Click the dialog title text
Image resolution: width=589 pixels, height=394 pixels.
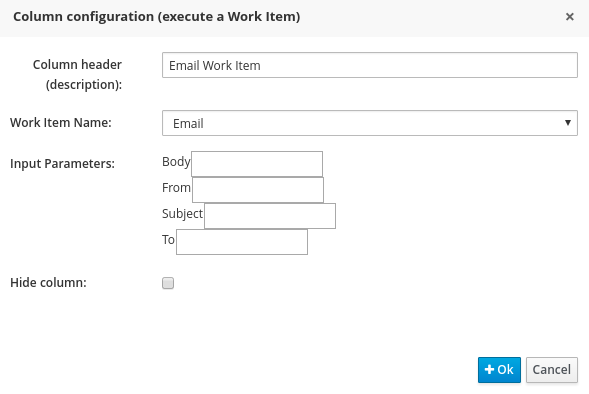coord(157,17)
